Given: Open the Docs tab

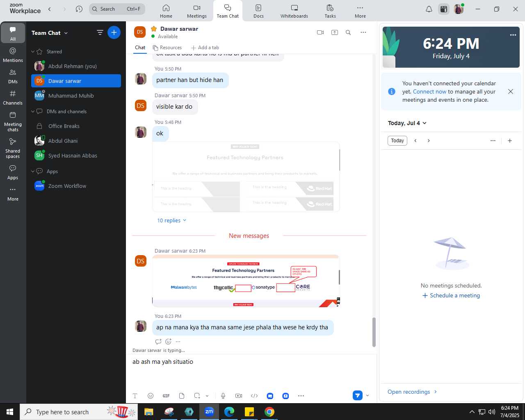Looking at the screenshot, I should click(x=258, y=11).
